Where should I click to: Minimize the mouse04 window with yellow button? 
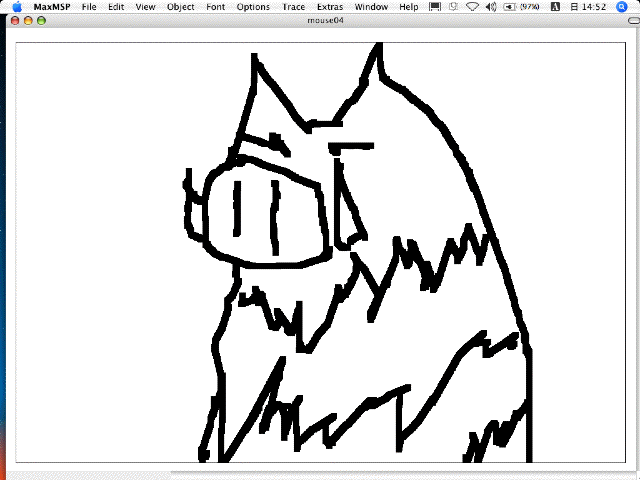(28, 20)
